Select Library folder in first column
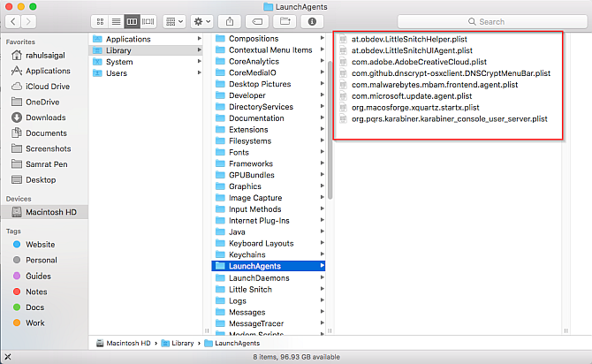The height and width of the screenshot is (364, 592). [x=147, y=50]
